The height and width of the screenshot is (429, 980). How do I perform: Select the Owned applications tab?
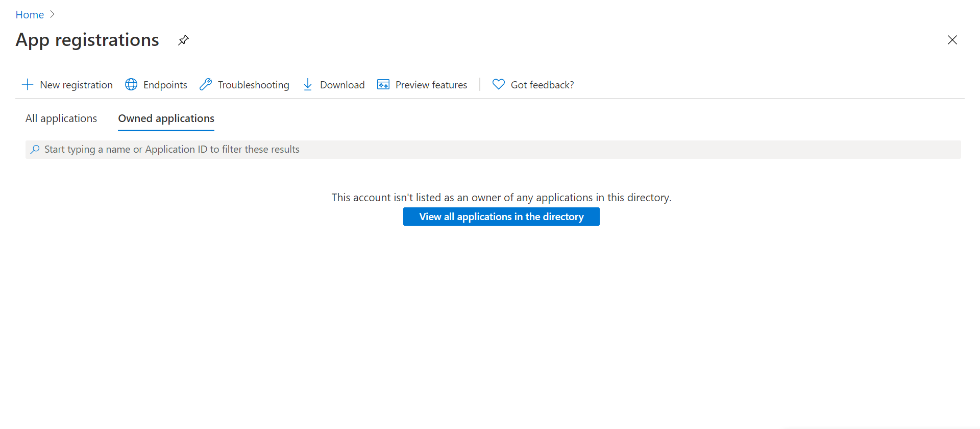(166, 118)
